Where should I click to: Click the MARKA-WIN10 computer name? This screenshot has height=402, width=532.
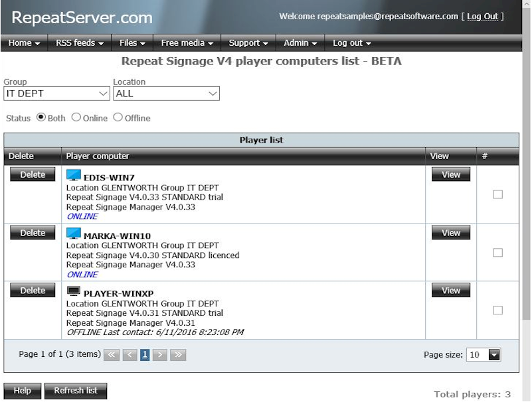tap(117, 236)
